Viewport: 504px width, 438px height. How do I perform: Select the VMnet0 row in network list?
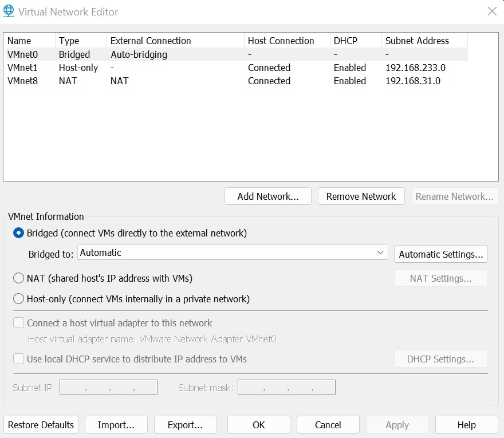[237, 54]
